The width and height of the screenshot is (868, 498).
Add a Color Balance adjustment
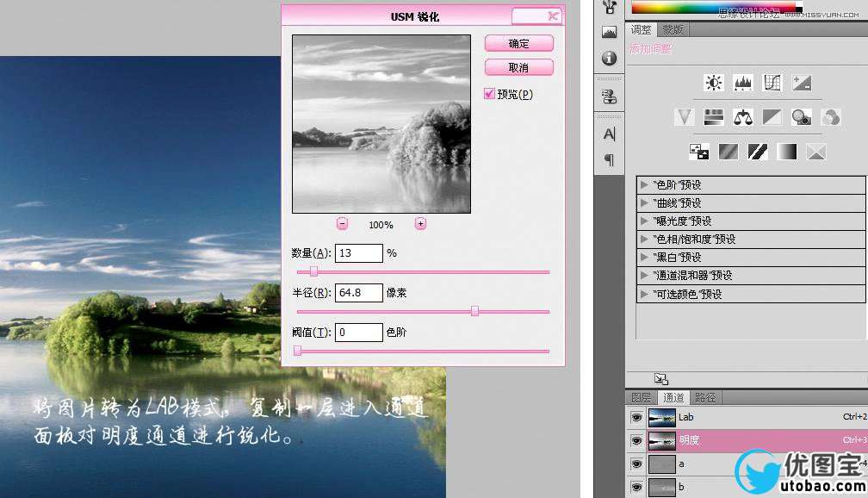[x=743, y=117]
